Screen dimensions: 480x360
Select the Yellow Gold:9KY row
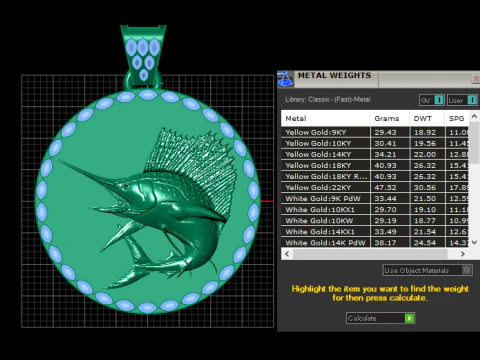point(375,132)
